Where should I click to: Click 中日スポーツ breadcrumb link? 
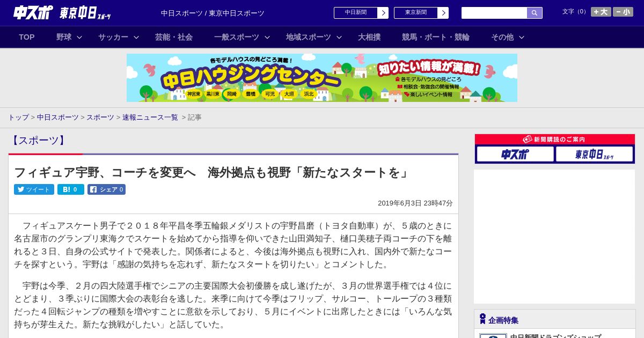(x=58, y=117)
